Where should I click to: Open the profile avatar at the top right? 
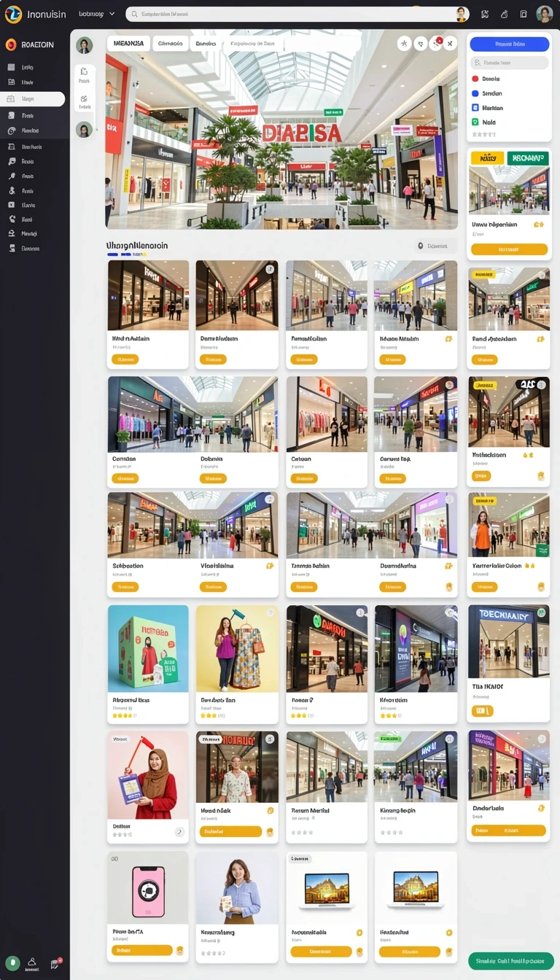tap(544, 14)
